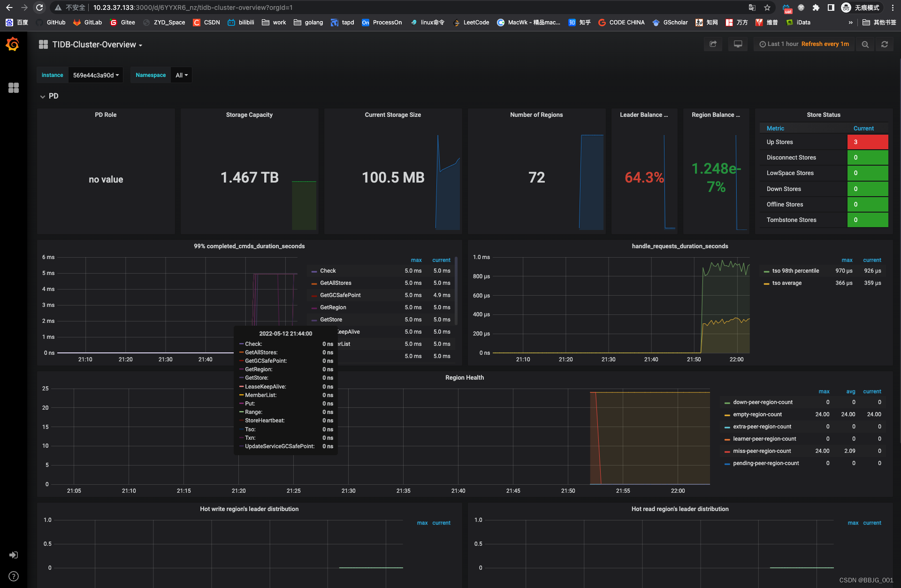Refresh dashboard using the refresh icon
Image resolution: width=901 pixels, height=588 pixels.
tap(884, 44)
